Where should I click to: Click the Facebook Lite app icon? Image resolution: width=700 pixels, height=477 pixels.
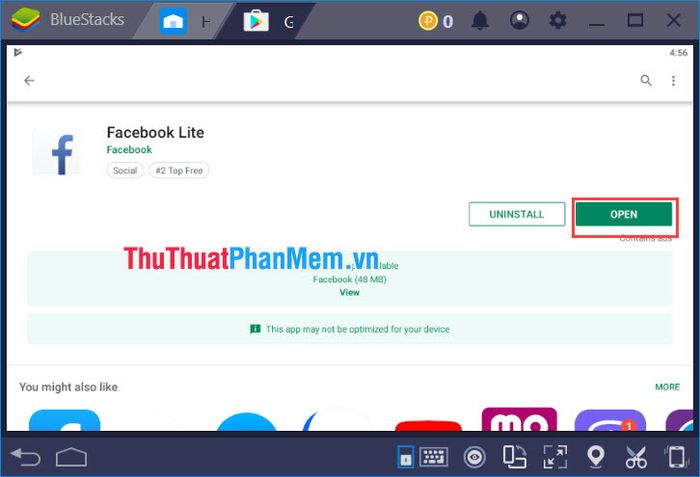point(56,152)
